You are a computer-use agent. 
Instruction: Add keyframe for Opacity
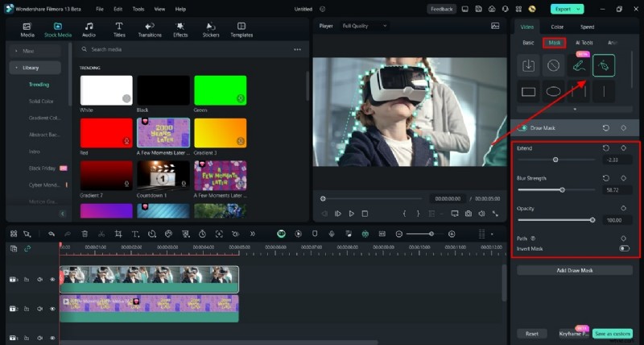pos(623,208)
